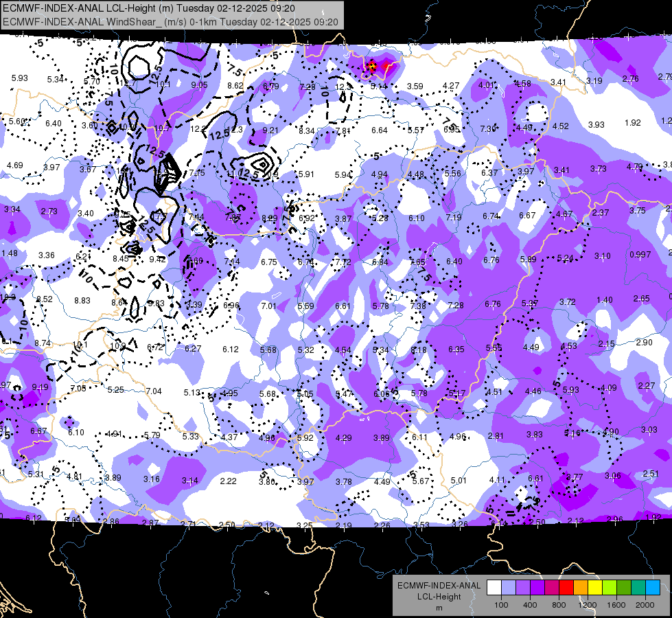Click the legend tick label 100
This screenshot has width=672, height=618.
coord(501,605)
